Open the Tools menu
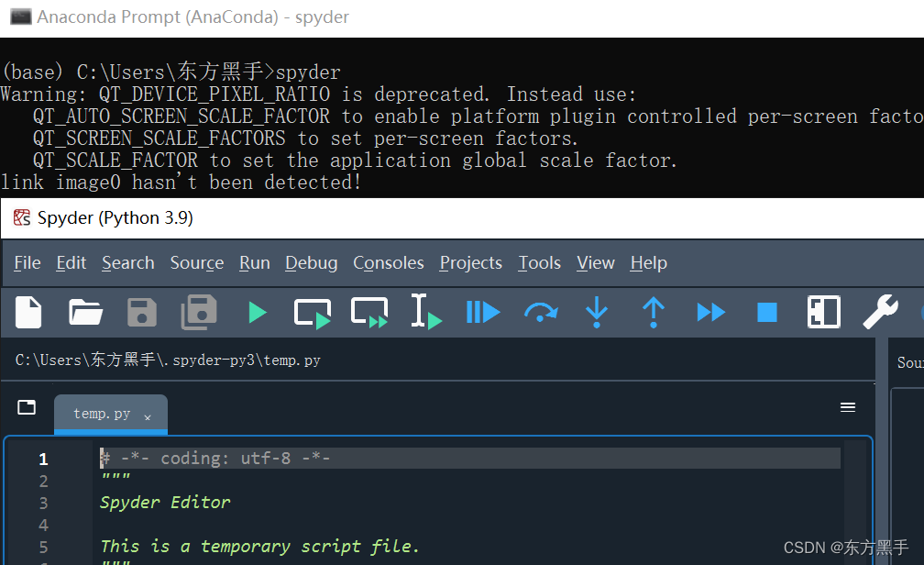 [539, 262]
